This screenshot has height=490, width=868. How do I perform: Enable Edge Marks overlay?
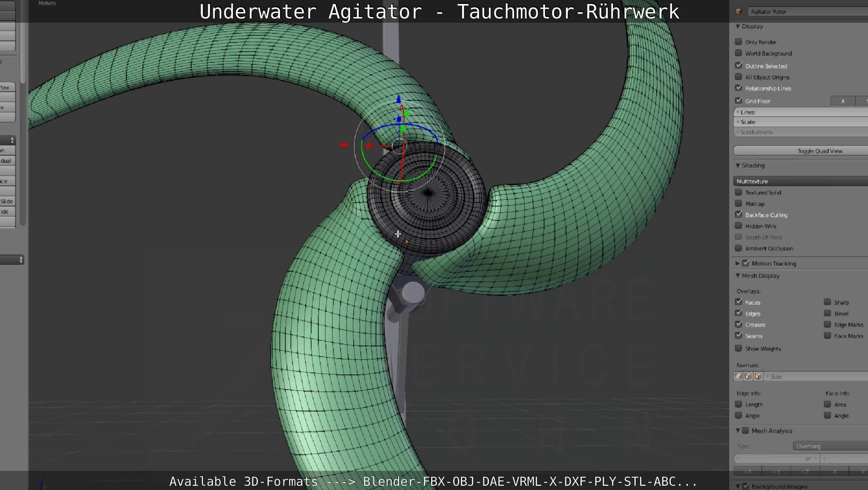pyautogui.click(x=828, y=324)
